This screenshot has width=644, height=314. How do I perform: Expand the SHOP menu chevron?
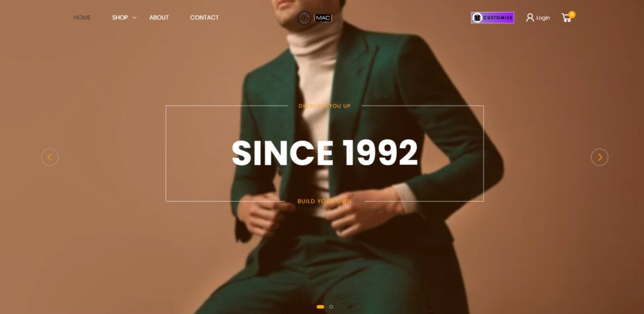pyautogui.click(x=135, y=18)
